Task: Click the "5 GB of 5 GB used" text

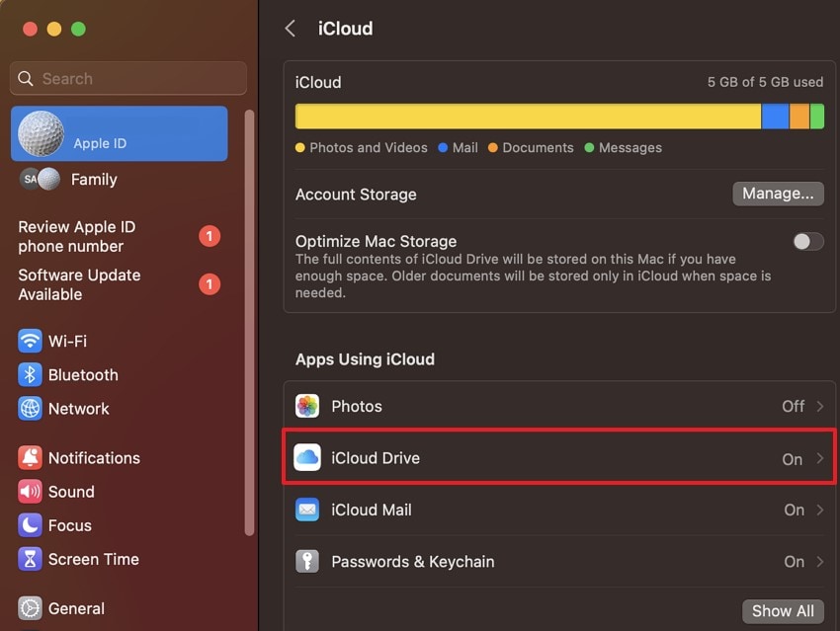Action: (x=765, y=82)
